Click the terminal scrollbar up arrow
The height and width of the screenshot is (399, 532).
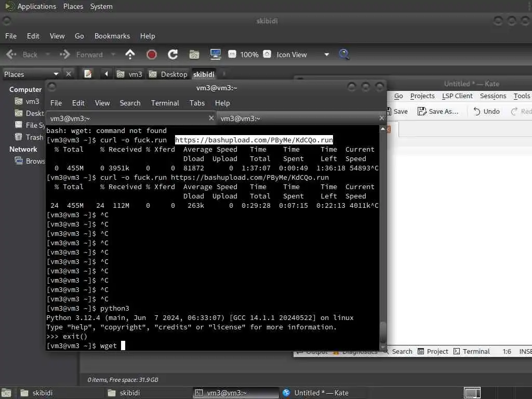pyautogui.click(x=383, y=129)
